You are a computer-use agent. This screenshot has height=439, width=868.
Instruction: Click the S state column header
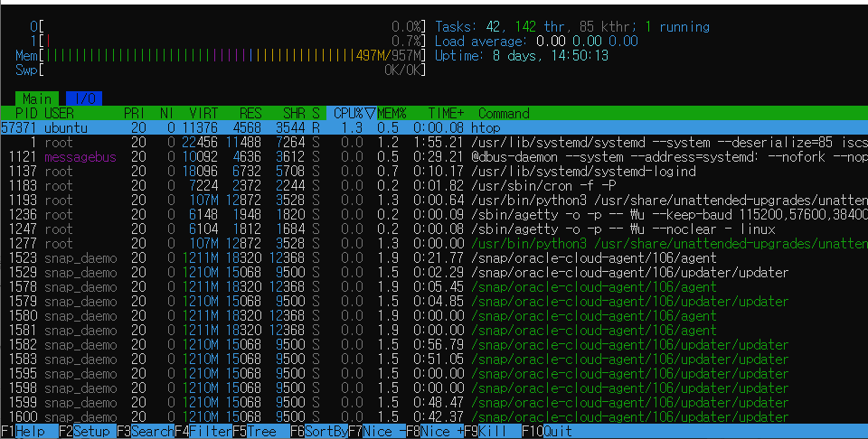click(x=316, y=113)
